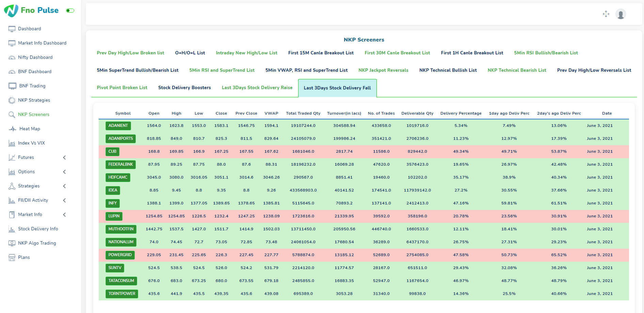Click the Strategies flask icon
The height and width of the screenshot is (313, 644).
[x=12, y=186]
